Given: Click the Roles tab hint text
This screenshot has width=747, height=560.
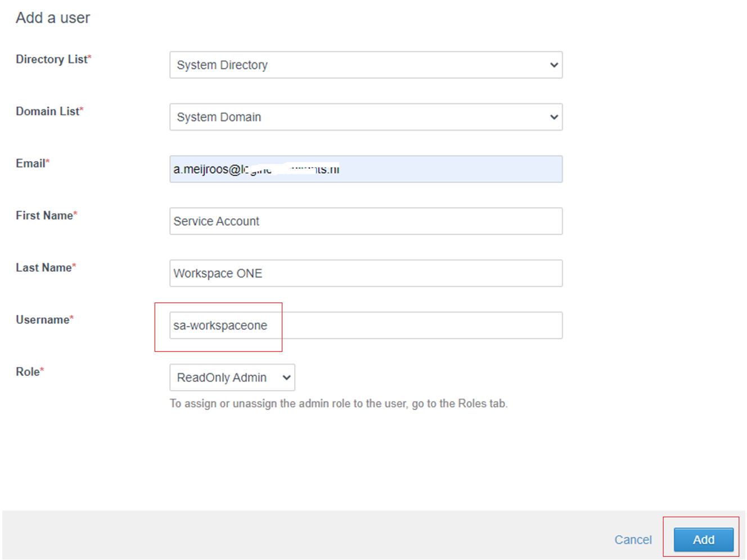Looking at the screenshot, I should (338, 403).
